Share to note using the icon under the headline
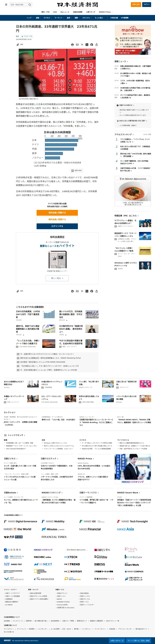 click(x=82, y=45)
